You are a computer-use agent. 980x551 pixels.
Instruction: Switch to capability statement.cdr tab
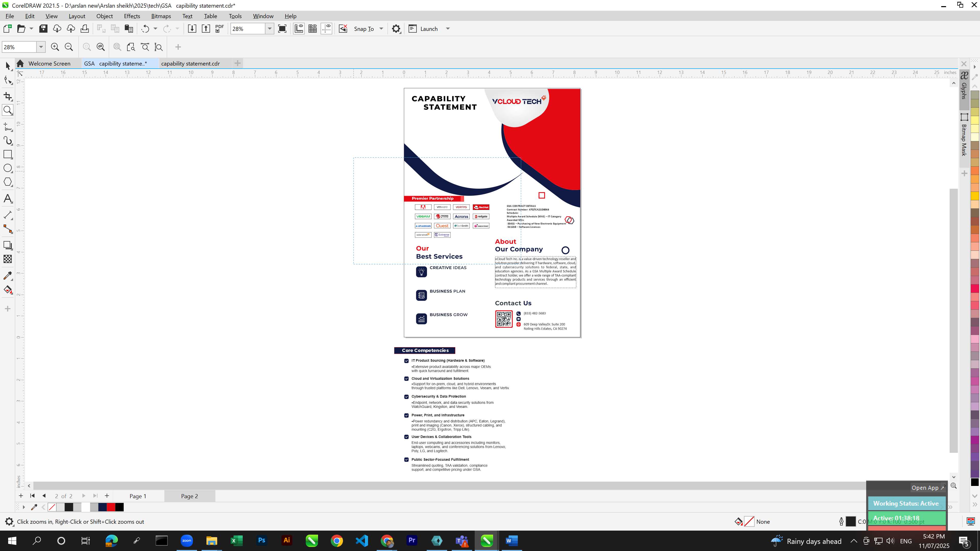click(190, 64)
